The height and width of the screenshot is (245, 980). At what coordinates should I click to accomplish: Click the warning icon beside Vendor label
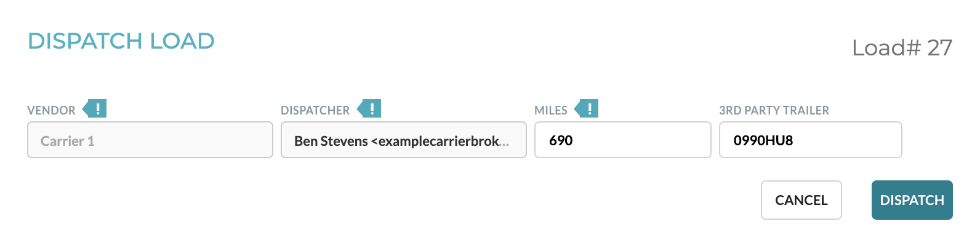pyautogui.click(x=95, y=109)
